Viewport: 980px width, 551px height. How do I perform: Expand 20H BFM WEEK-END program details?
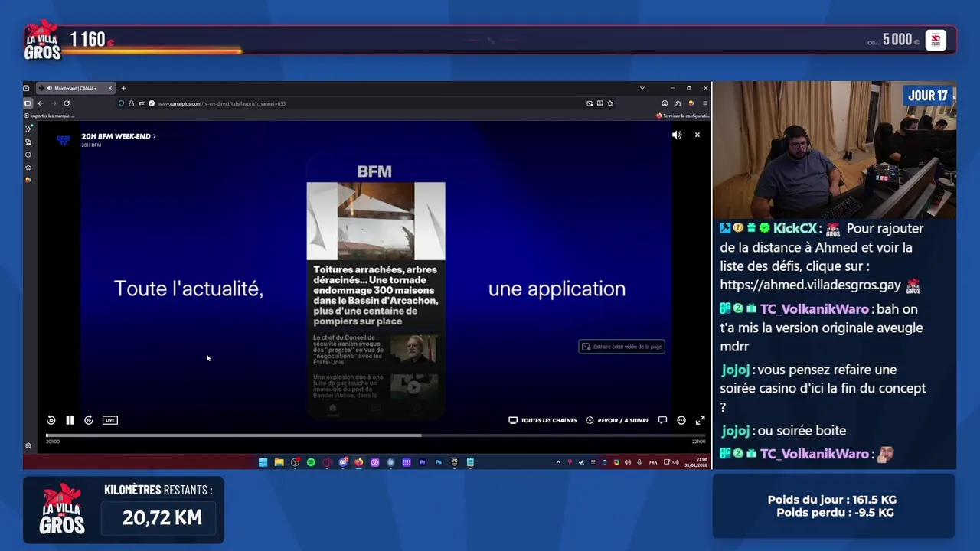(119, 136)
